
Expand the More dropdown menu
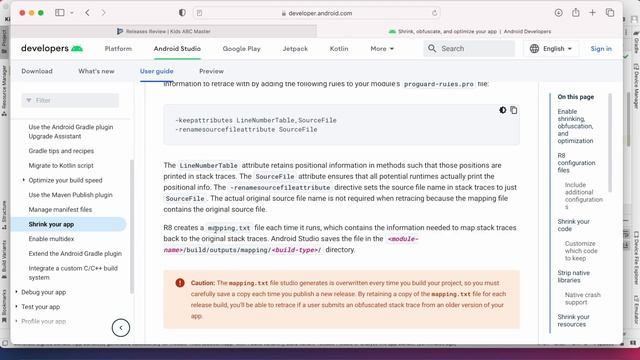pyautogui.click(x=382, y=49)
